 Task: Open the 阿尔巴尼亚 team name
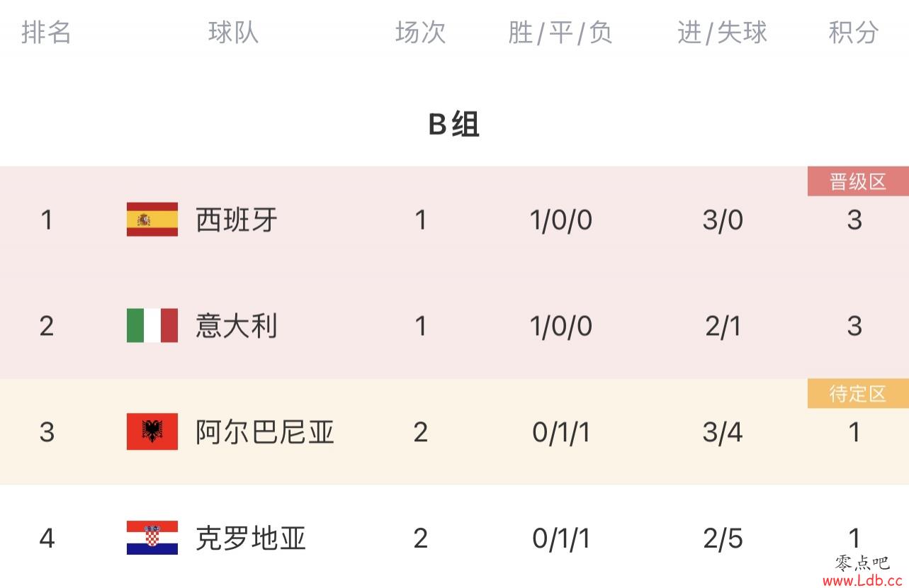(265, 432)
